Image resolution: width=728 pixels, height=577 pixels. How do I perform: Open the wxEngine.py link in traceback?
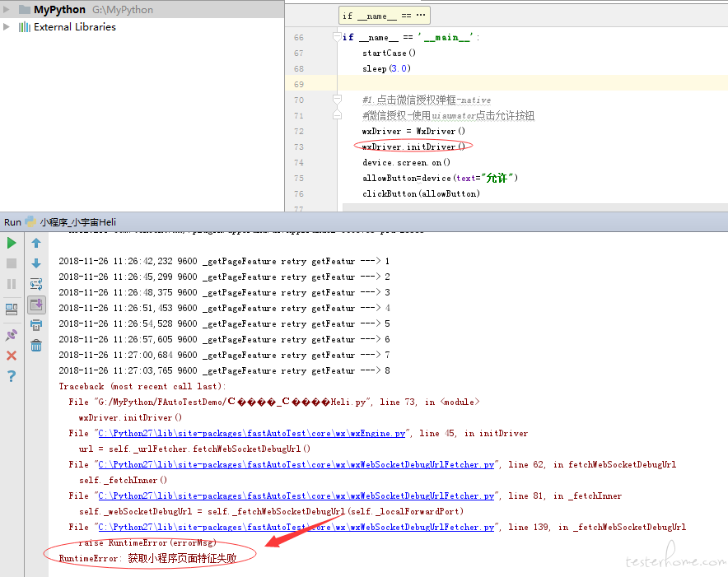coord(252,433)
